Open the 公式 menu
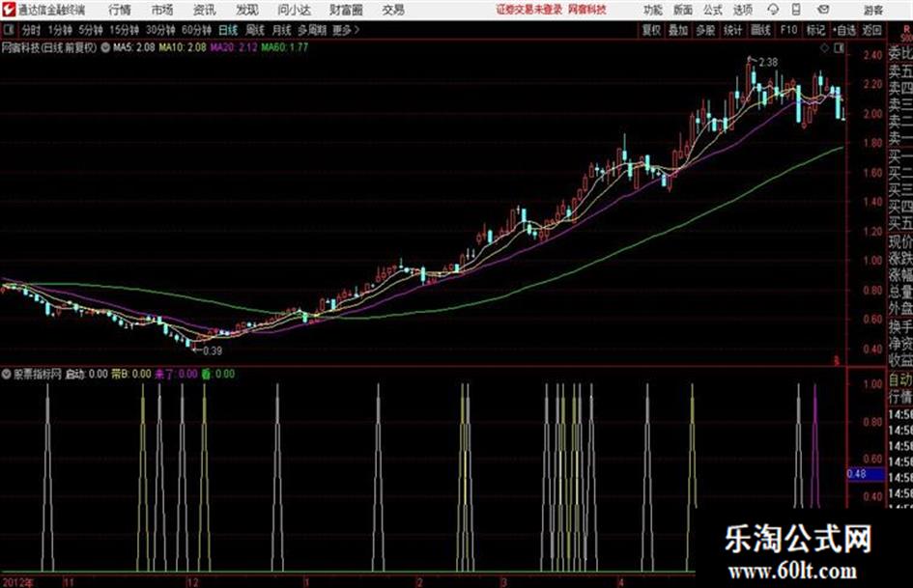 click(713, 10)
